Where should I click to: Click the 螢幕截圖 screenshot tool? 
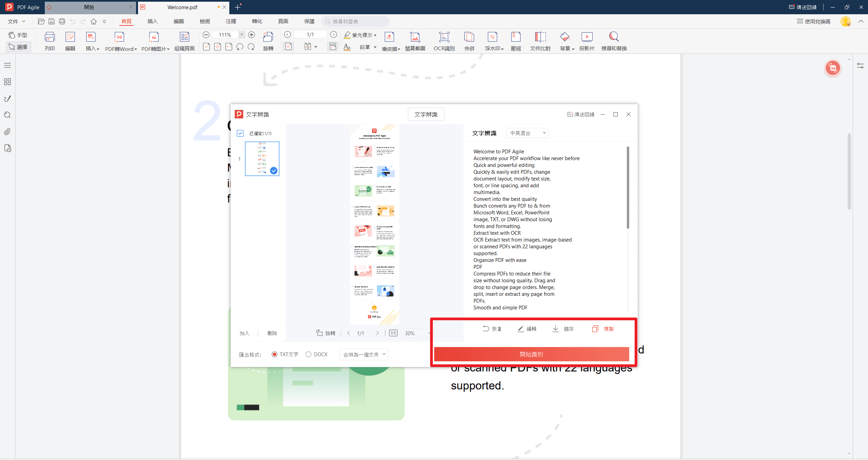click(415, 41)
